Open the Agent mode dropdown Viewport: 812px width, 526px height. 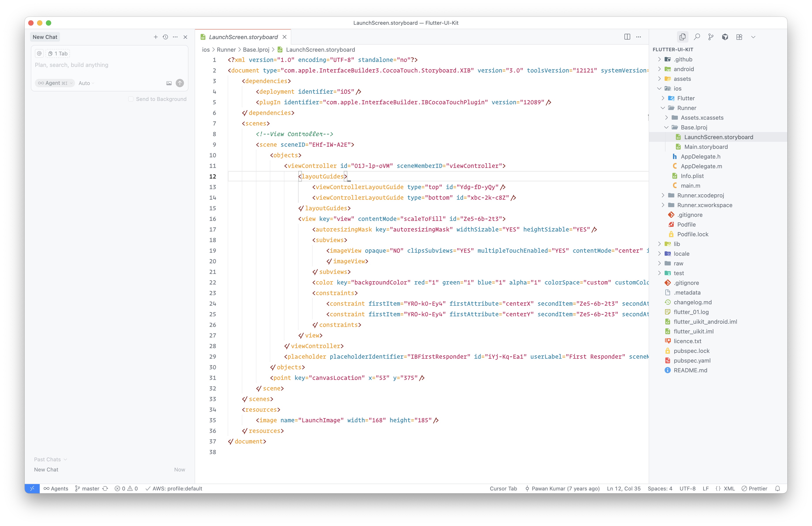tap(55, 83)
